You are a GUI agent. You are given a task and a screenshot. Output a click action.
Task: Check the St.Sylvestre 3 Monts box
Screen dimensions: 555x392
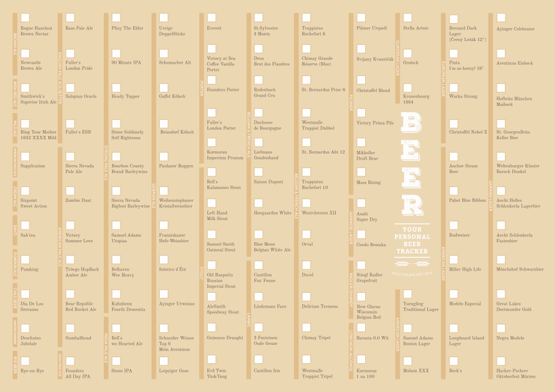tap(259, 18)
